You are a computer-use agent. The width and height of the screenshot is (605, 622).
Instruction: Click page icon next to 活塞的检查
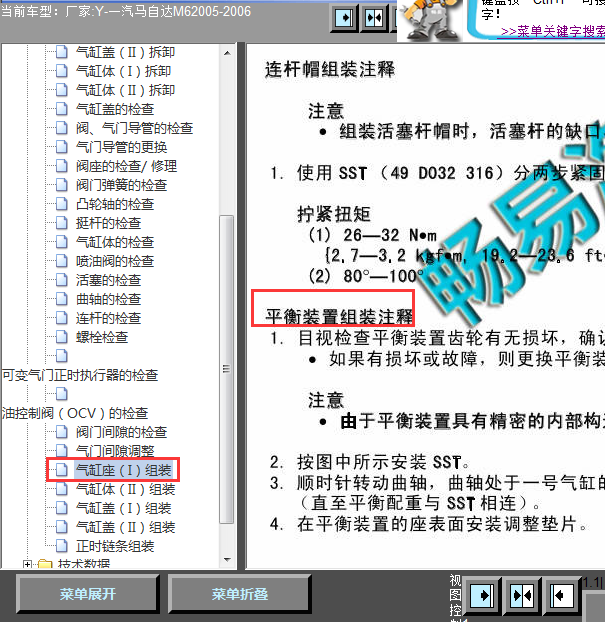[61, 280]
